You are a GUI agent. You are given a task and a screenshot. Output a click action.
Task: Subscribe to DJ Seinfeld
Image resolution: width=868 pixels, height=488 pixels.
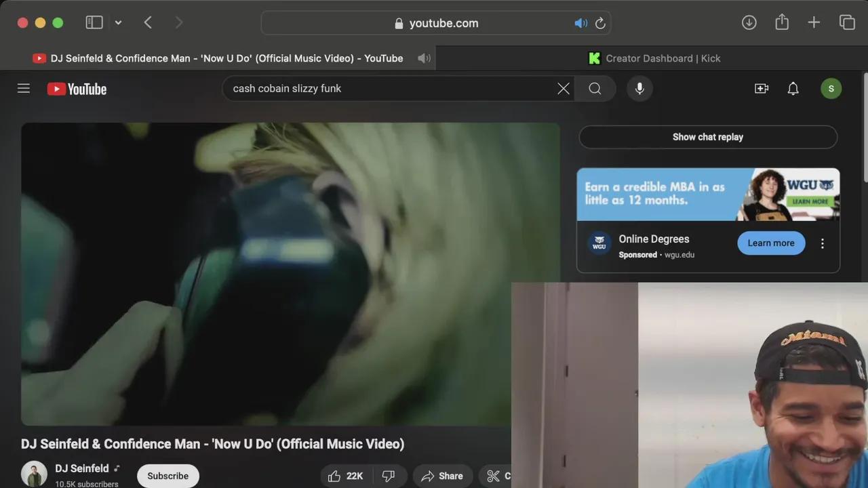[x=168, y=476]
